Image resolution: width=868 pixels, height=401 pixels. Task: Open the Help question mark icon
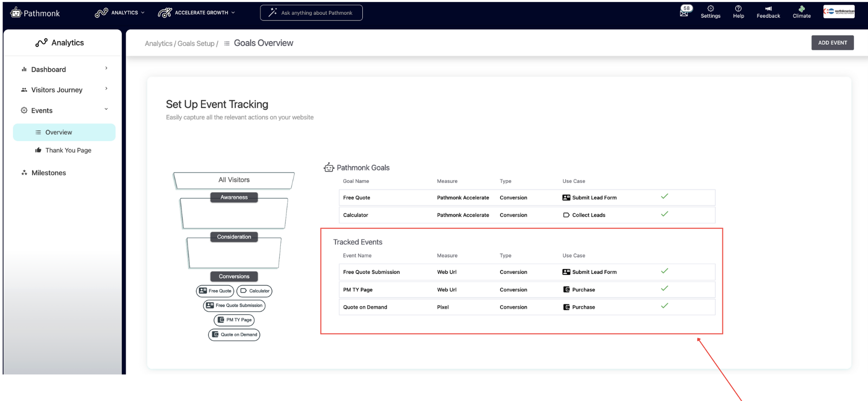pyautogui.click(x=738, y=9)
